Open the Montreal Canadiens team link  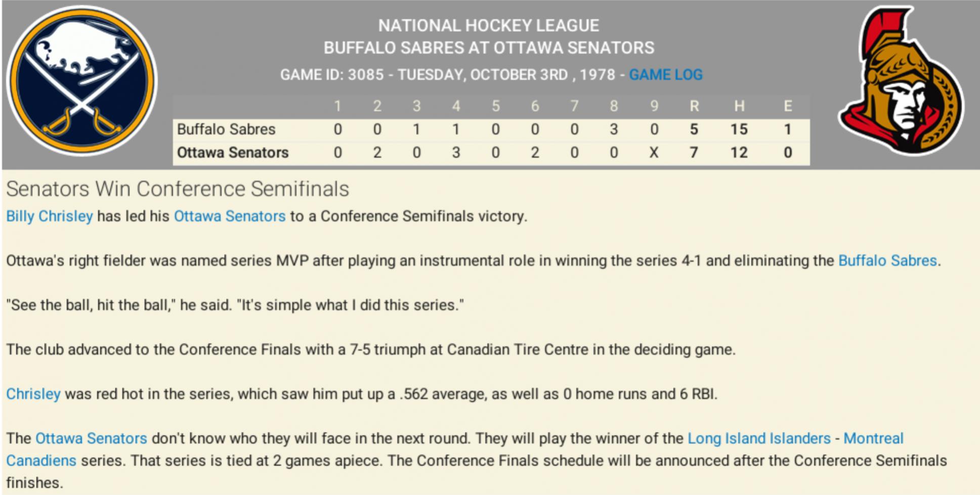(873, 438)
